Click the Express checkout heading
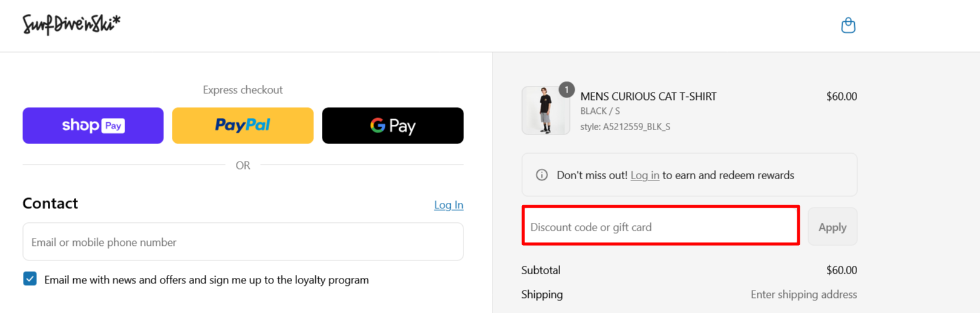980x313 pixels. tap(243, 90)
